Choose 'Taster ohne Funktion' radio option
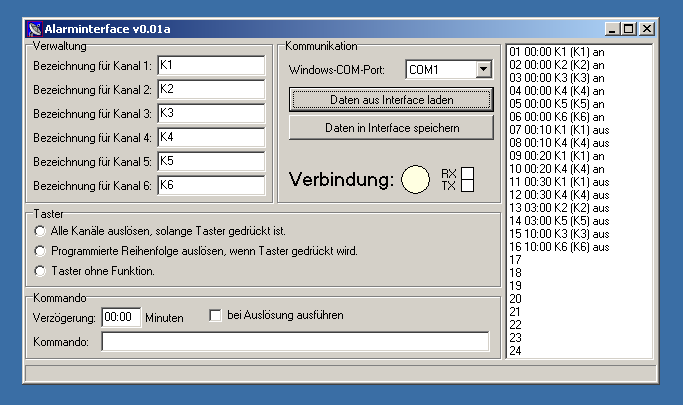The width and height of the screenshot is (683, 405). (x=41, y=270)
